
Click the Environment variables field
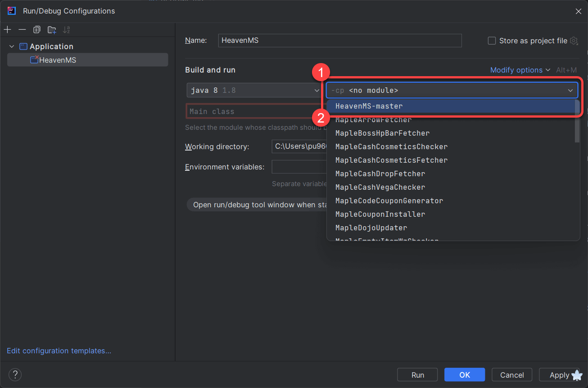point(299,167)
